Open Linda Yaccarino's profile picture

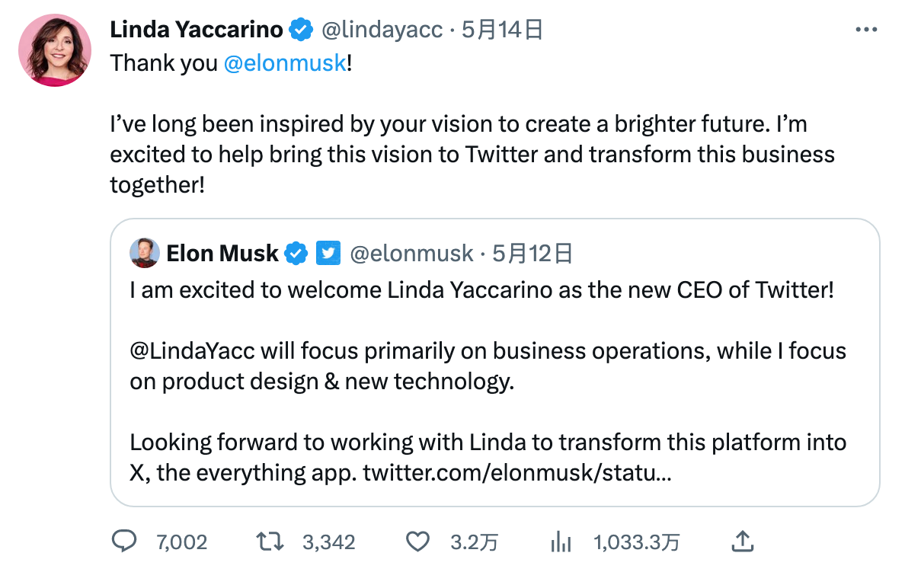click(x=55, y=50)
